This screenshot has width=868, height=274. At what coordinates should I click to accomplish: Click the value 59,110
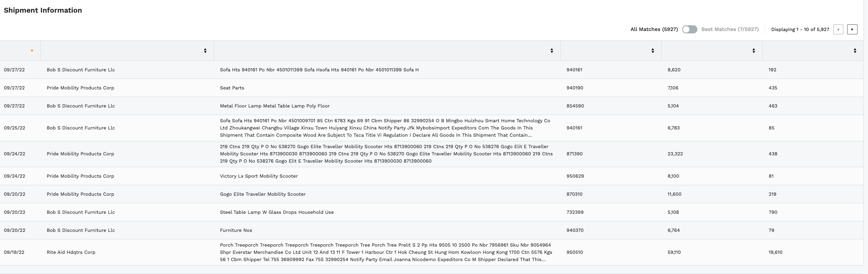tap(674, 252)
